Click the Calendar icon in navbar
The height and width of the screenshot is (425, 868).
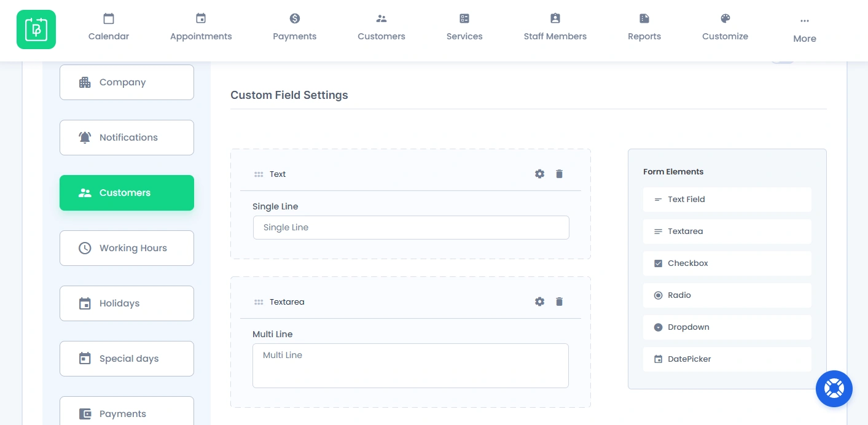pos(109,18)
